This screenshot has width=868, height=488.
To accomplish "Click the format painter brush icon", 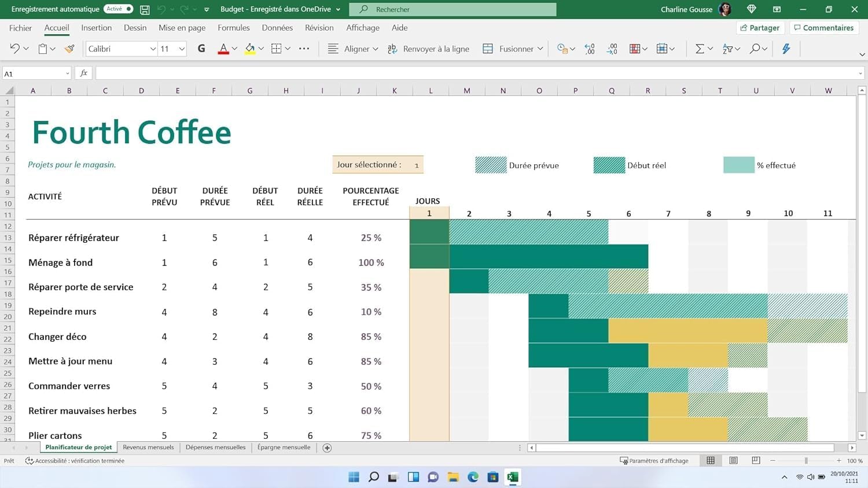I will coord(69,49).
